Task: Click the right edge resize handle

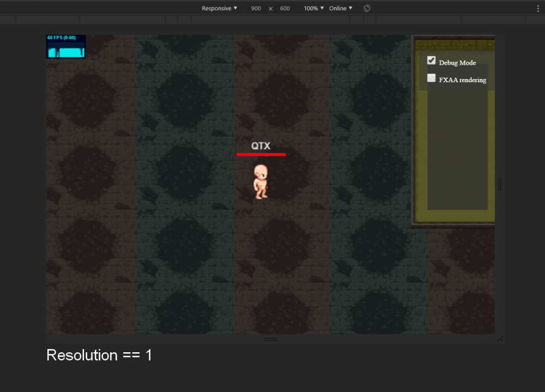Action: (x=500, y=185)
